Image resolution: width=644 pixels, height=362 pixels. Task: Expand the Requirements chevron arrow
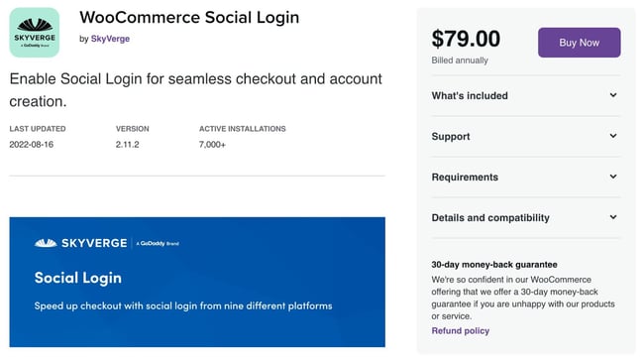pos(613,177)
